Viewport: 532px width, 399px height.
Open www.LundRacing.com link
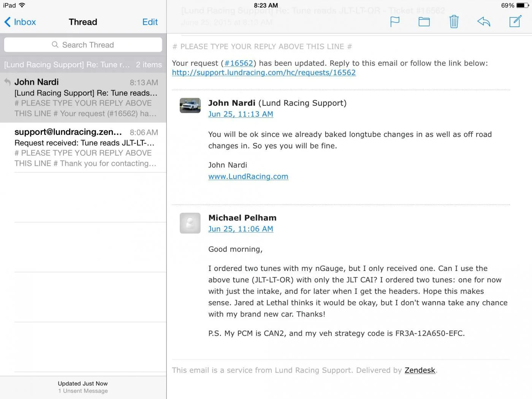point(248,176)
